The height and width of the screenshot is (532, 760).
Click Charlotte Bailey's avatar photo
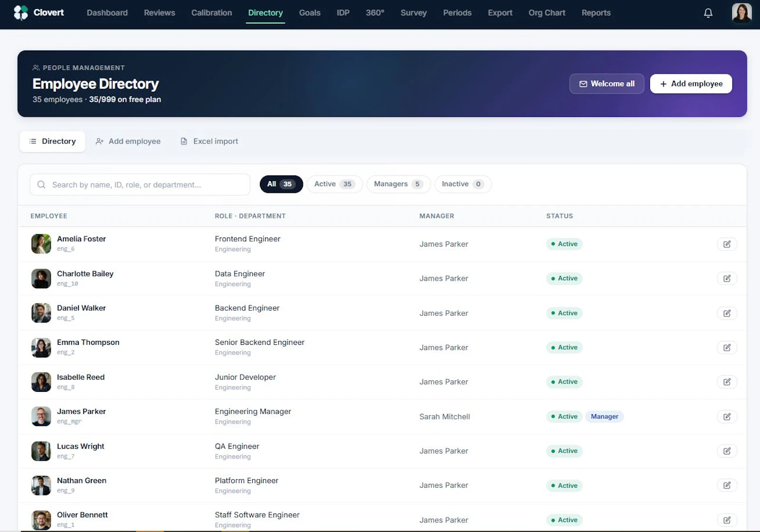[x=41, y=278]
